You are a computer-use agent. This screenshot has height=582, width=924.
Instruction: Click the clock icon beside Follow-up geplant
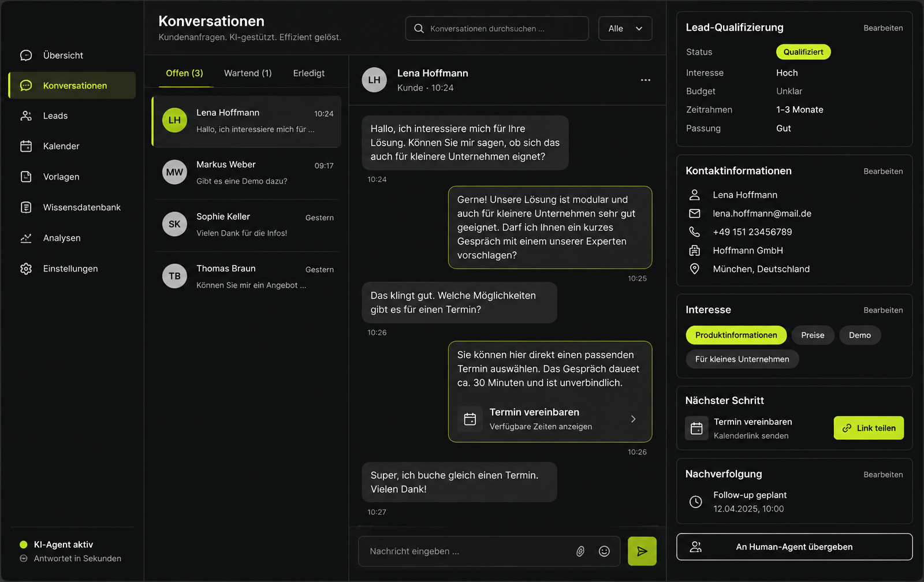click(696, 502)
